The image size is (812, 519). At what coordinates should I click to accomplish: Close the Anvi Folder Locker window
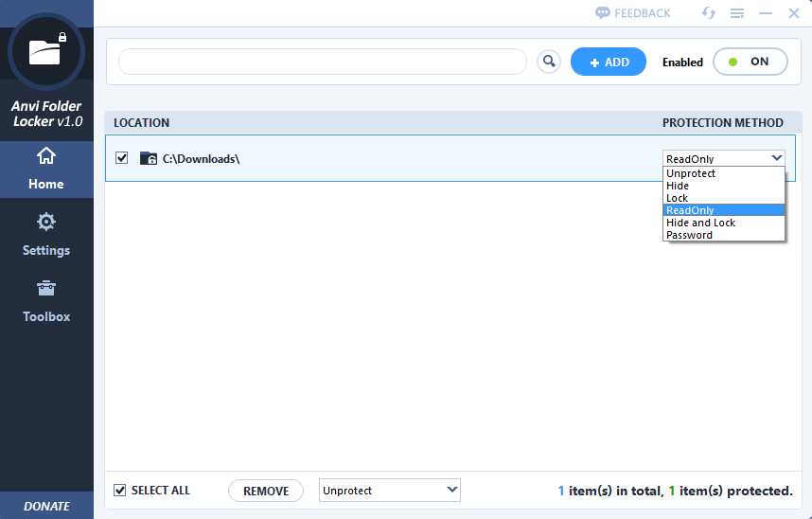pyautogui.click(x=794, y=13)
